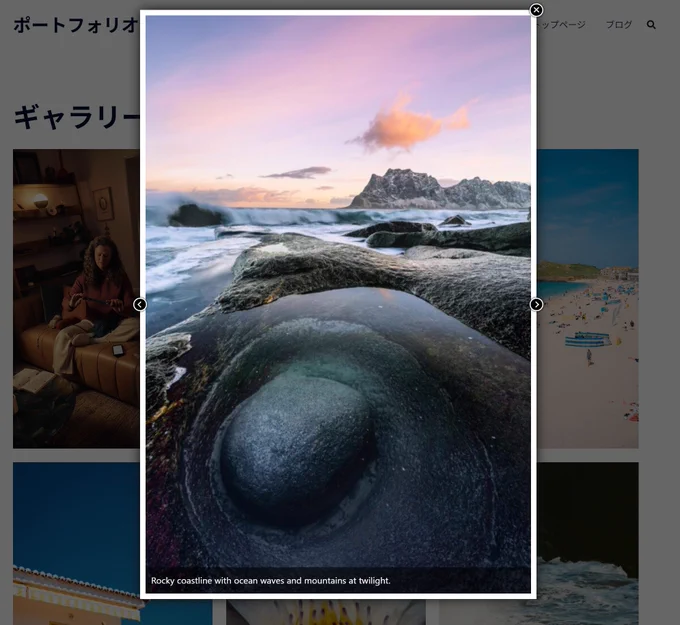
Task: Close the lightbox with the X button
Action: click(536, 10)
